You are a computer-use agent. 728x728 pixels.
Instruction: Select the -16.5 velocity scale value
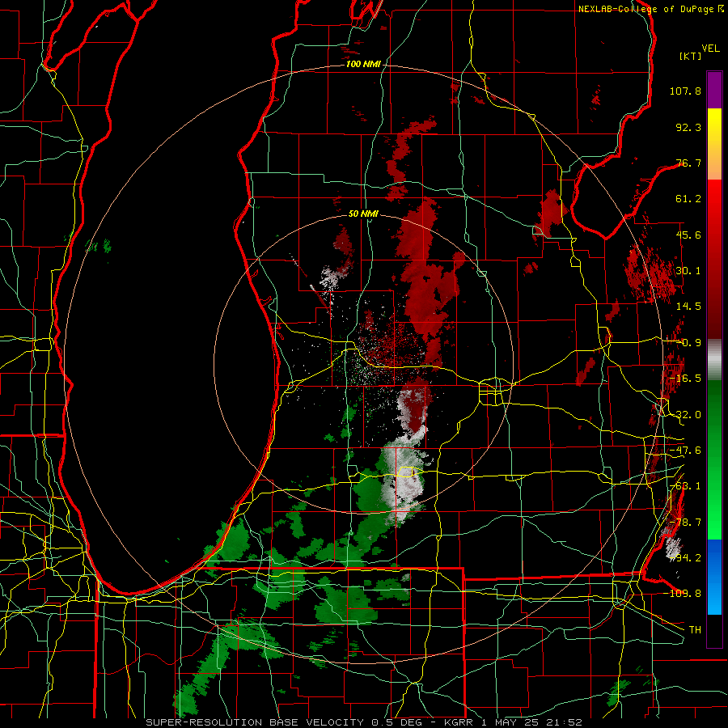pos(685,379)
